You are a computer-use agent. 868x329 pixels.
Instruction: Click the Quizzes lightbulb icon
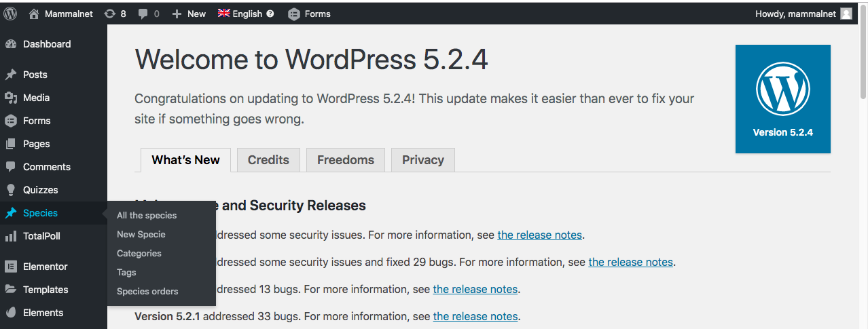pos(11,190)
